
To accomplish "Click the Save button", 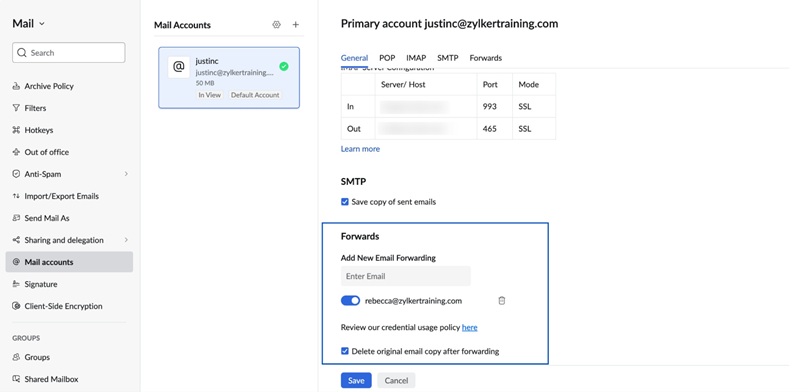I will [x=356, y=381].
